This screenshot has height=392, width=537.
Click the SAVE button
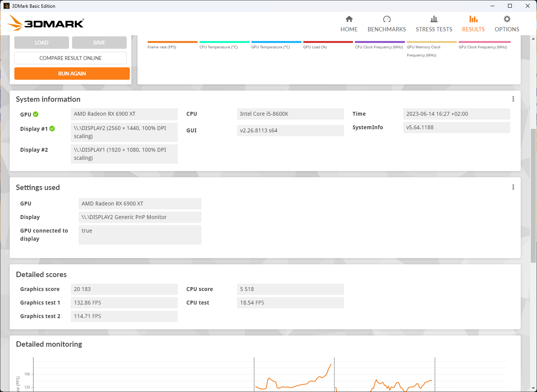click(99, 43)
